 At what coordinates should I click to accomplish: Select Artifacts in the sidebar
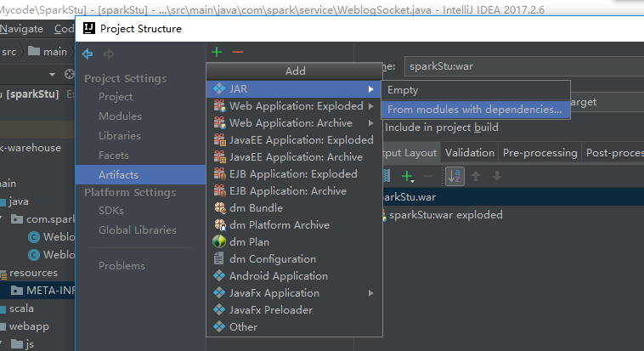140,175
